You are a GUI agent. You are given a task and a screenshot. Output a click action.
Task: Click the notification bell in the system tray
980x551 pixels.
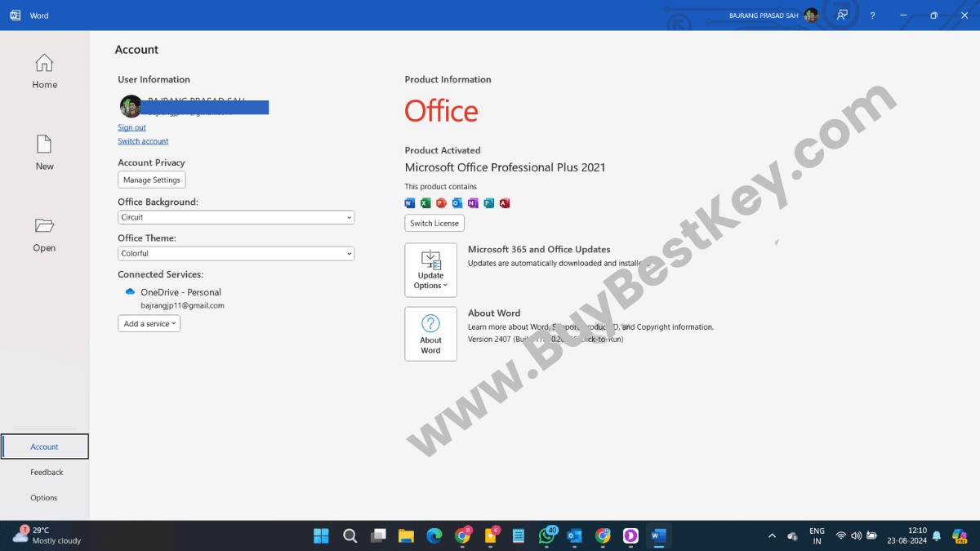(x=937, y=535)
